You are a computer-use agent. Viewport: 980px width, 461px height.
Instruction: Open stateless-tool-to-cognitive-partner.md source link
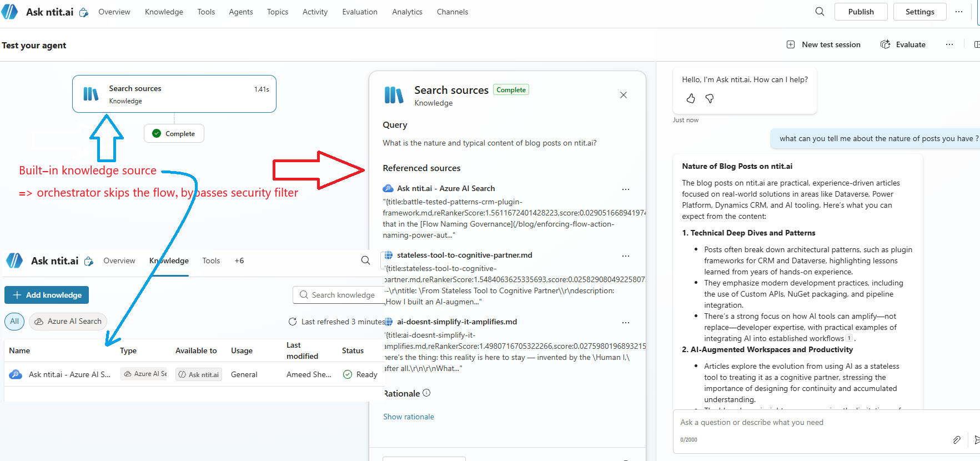464,255
